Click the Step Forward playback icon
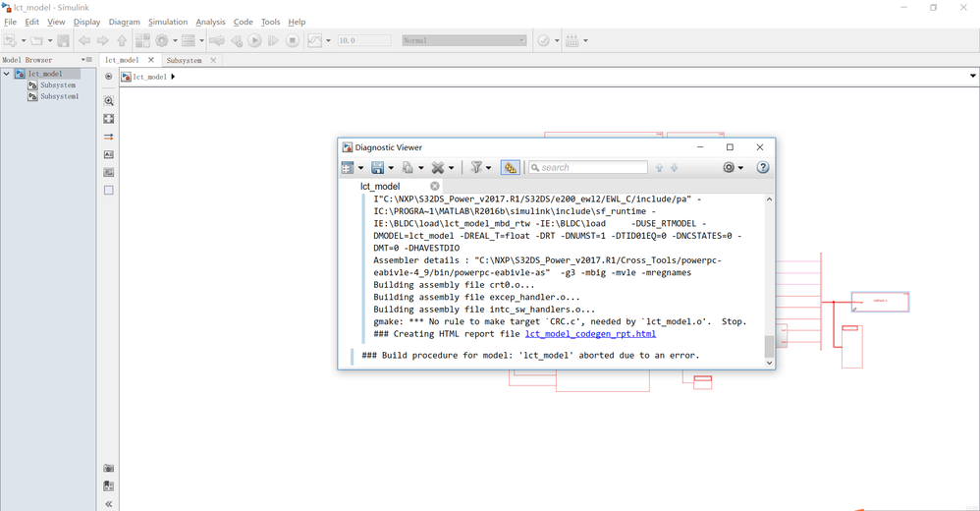The image size is (980, 511). pos(273,40)
